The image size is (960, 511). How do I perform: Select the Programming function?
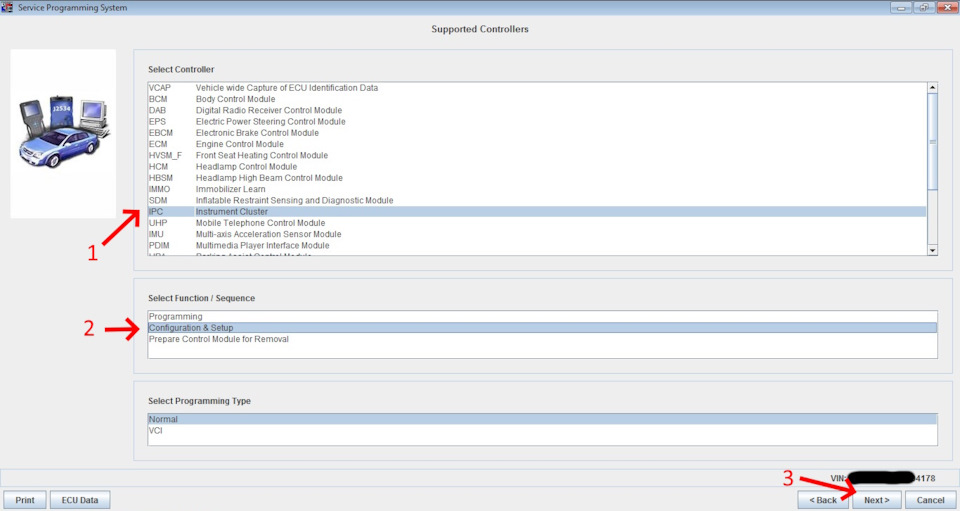[542, 317]
